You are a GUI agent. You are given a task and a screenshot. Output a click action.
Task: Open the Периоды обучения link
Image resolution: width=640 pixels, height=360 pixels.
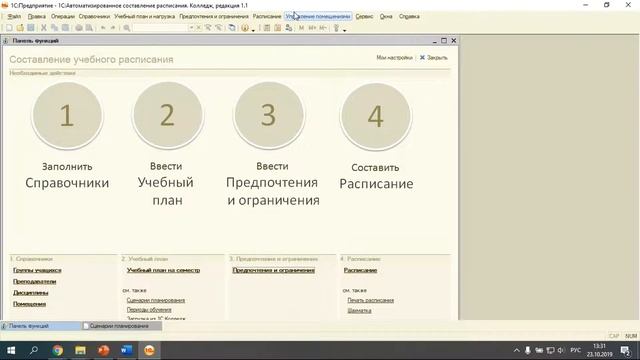point(149,310)
